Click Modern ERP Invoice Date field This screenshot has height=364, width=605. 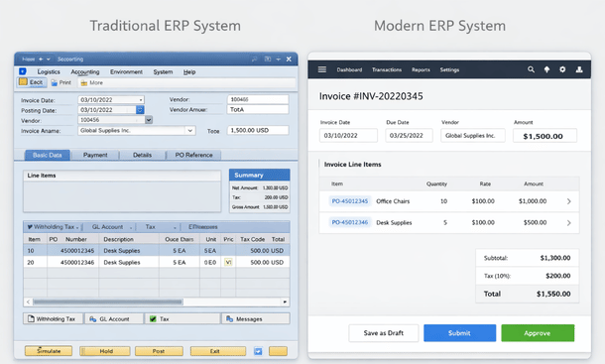point(348,136)
